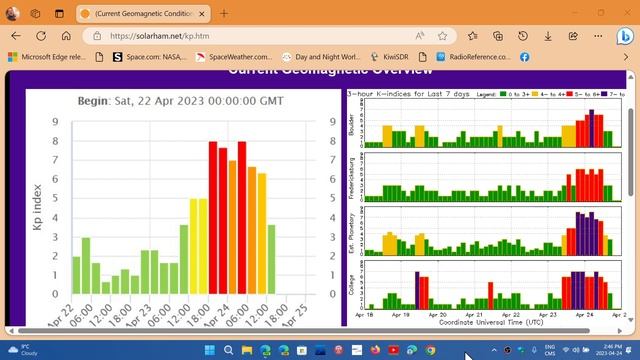Add this page to favorites
The image size is (640, 360).
pyautogui.click(x=442, y=36)
